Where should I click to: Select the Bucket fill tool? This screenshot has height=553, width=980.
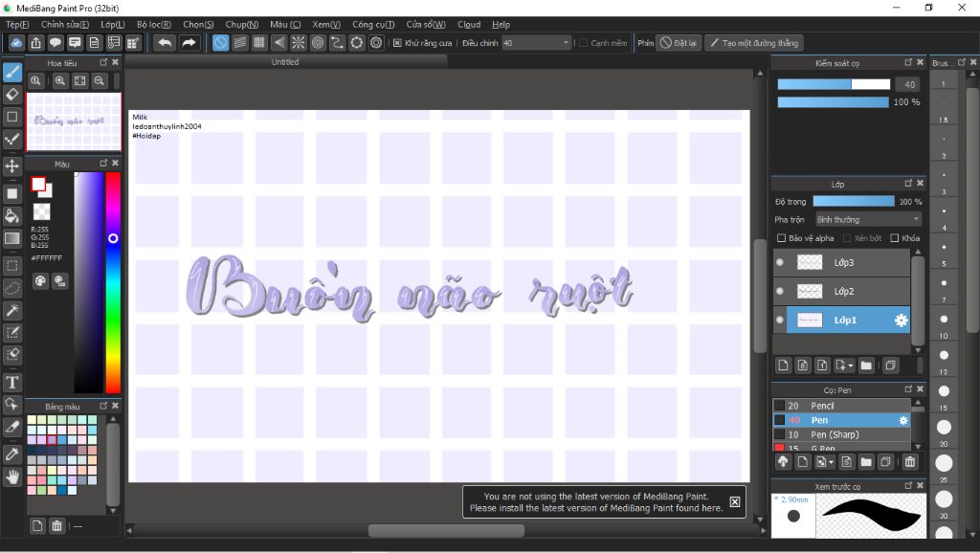click(x=12, y=216)
